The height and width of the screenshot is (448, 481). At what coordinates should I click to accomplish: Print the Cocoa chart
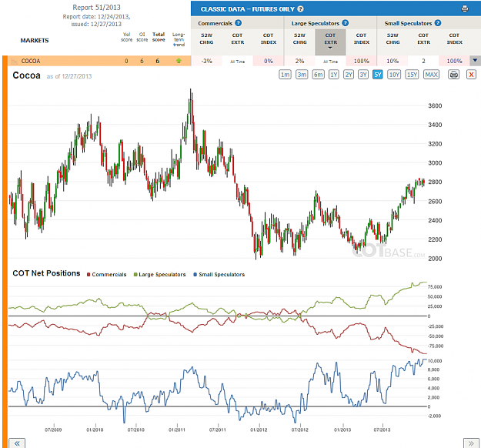[x=454, y=75]
